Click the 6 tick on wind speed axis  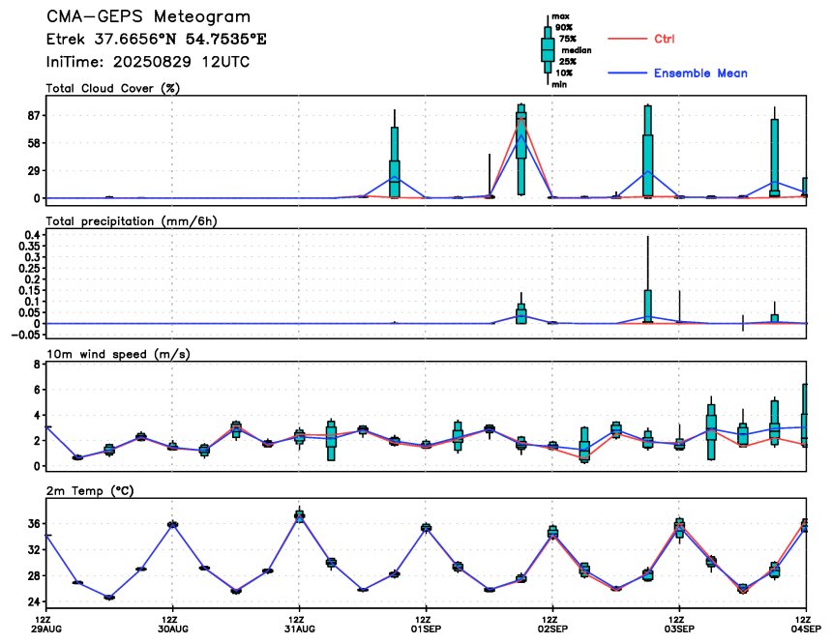click(x=37, y=390)
